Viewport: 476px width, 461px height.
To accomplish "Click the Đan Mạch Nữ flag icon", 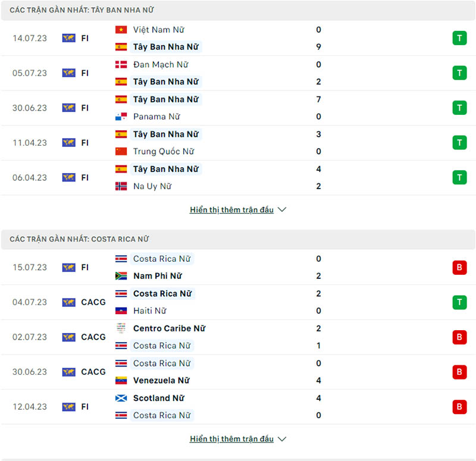I will [x=121, y=64].
